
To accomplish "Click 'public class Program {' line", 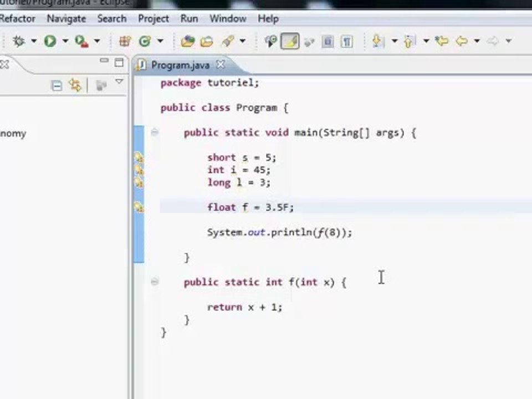I will 224,108.
